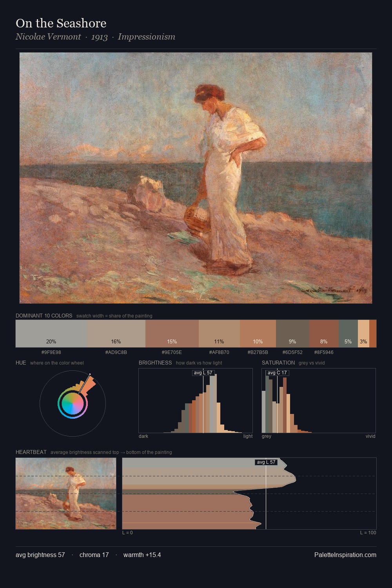Click the 'where on the color wheel' caption
392x588 pixels.
click(57, 363)
